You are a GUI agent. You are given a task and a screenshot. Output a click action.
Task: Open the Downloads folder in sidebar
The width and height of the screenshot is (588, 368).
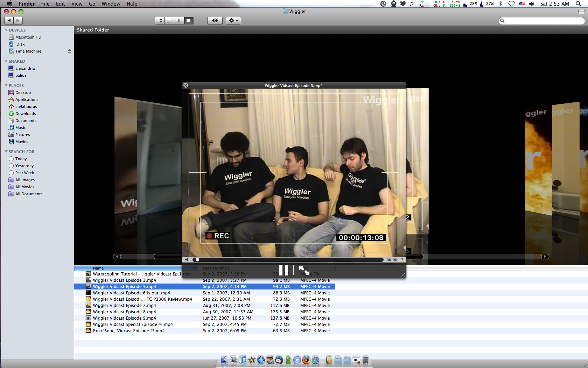coord(26,114)
